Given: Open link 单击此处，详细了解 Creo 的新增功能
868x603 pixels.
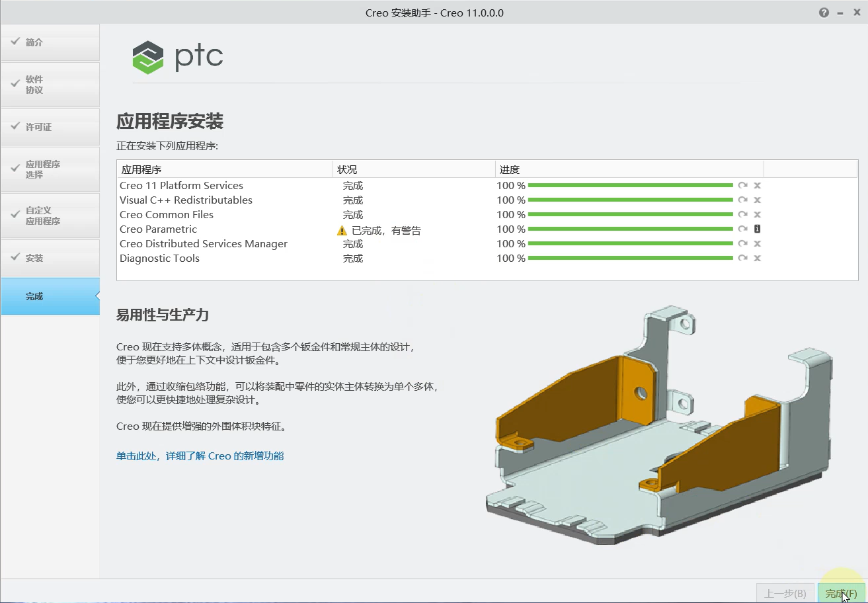Looking at the screenshot, I should tap(200, 456).
